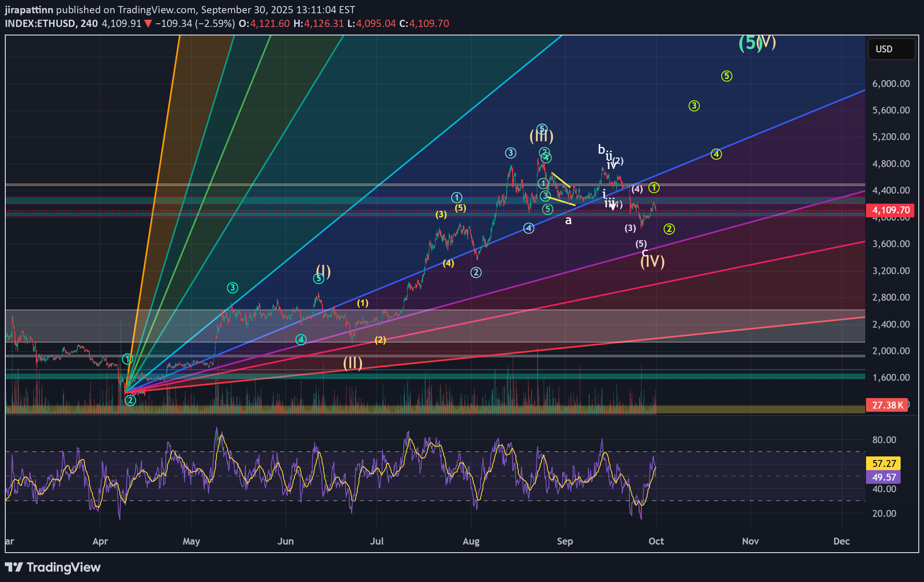
Task: Click the 80.00 level on RSI scale
Action: 884,440
